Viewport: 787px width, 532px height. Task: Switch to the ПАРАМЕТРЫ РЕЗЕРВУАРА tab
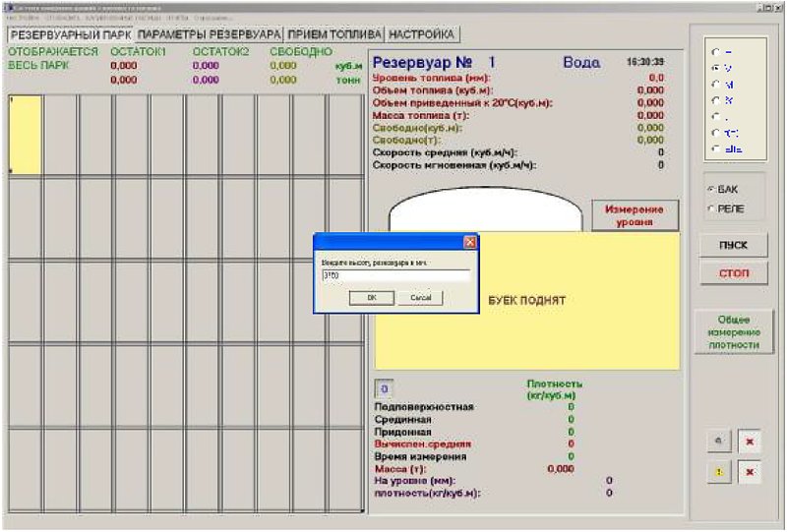209,34
